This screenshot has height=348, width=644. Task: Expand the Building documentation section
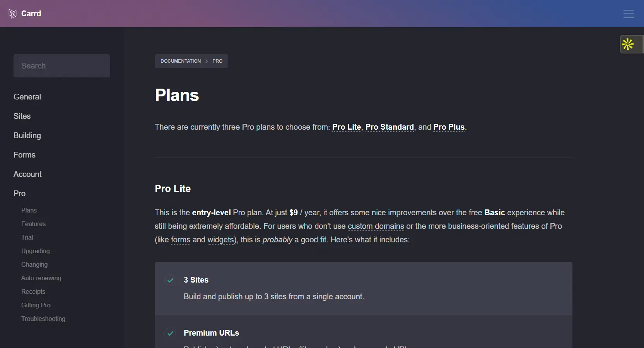pos(27,135)
